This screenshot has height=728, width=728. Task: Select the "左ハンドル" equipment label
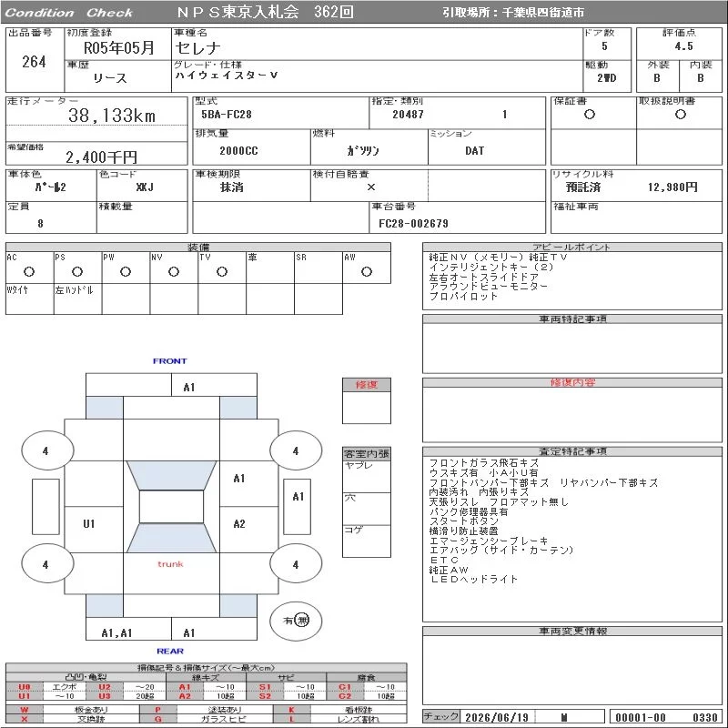click(x=75, y=290)
